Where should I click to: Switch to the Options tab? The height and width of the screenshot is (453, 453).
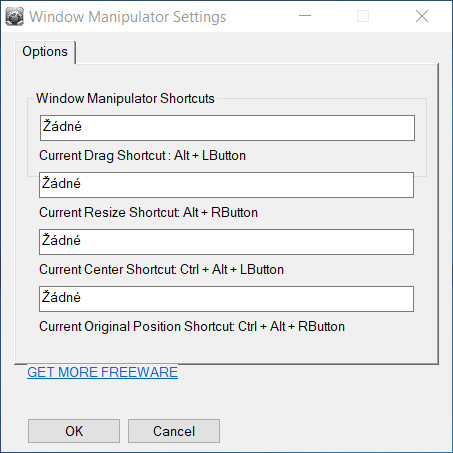45,52
